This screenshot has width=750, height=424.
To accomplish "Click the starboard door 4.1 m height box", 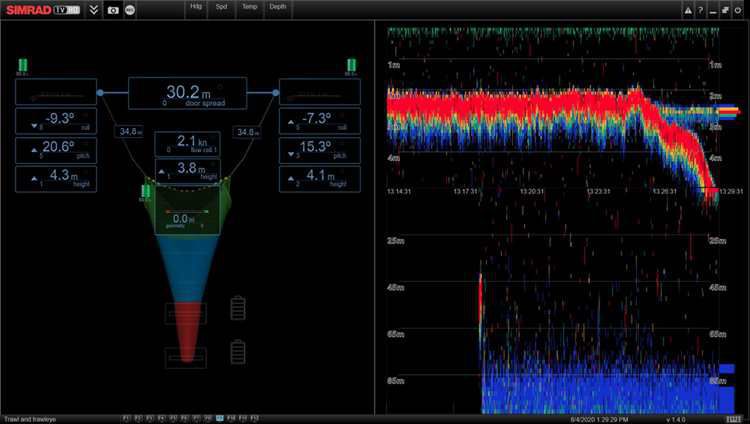I will point(320,179).
